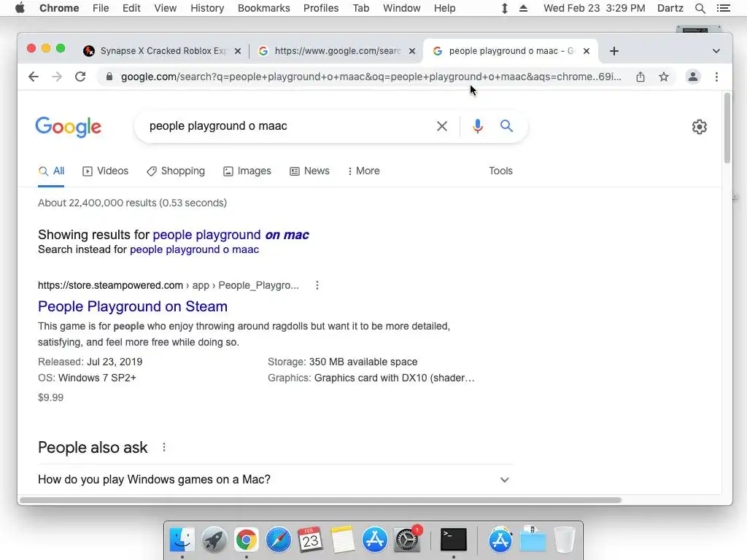Click the Dartz user name in menu bar
Image resolution: width=747 pixels, height=560 pixels.
point(670,8)
